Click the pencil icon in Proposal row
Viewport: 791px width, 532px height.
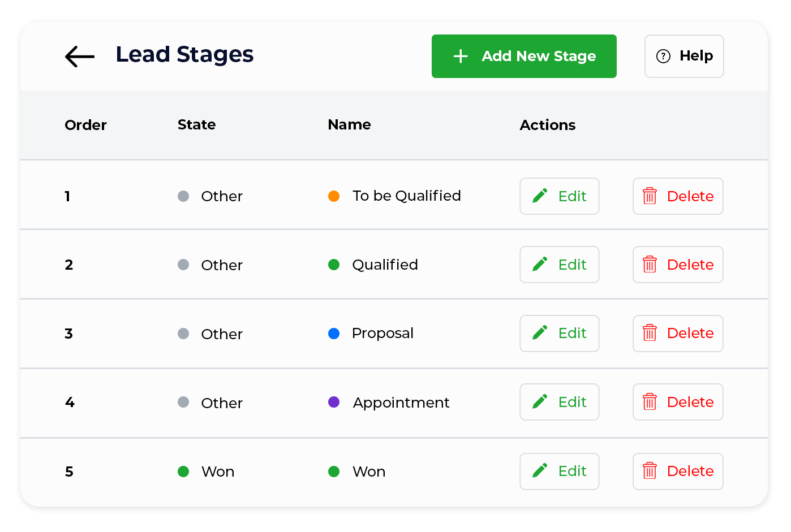click(540, 332)
